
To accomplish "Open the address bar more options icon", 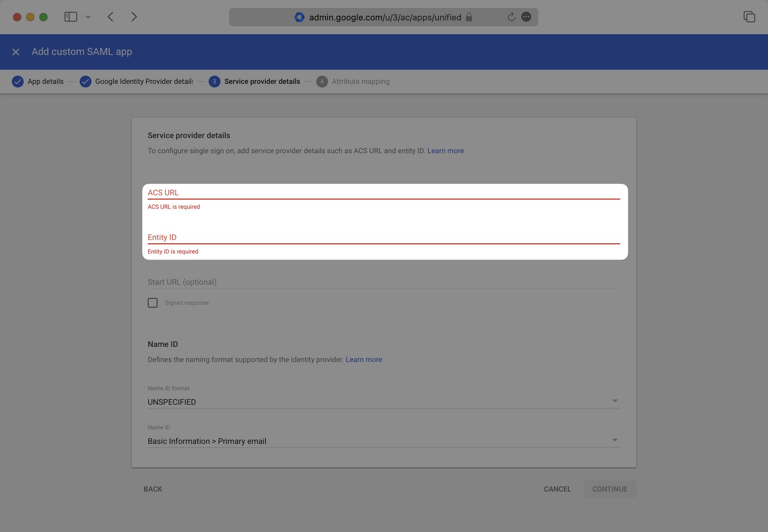I will 527,17.
